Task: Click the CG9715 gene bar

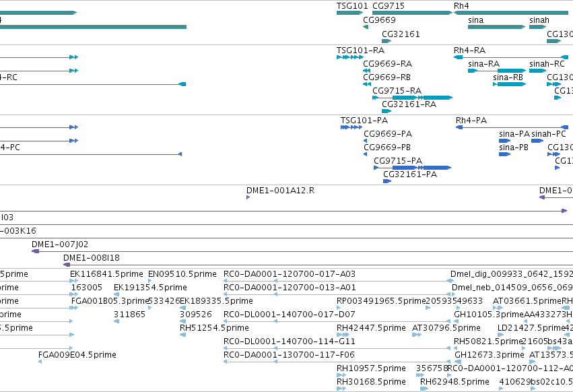Action: (413, 13)
